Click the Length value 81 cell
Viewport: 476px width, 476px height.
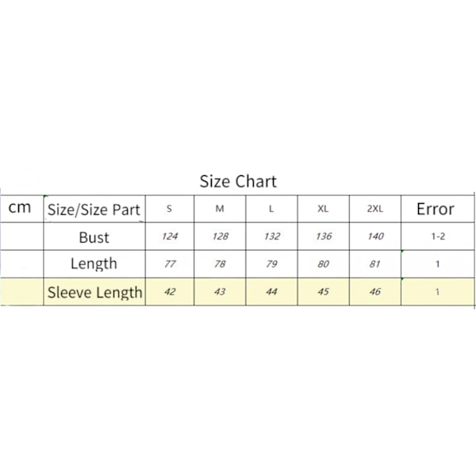375,264
